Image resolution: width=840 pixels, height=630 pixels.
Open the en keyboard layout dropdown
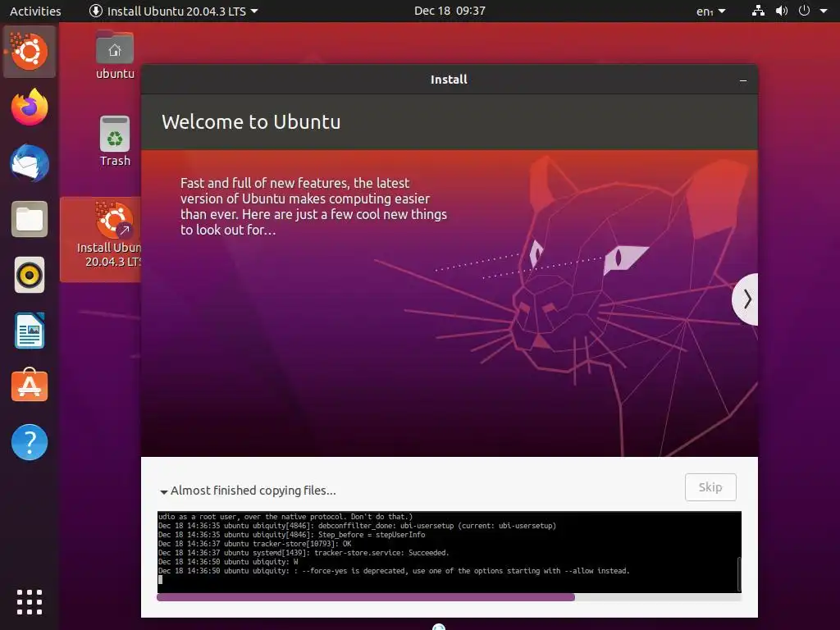[x=711, y=11]
